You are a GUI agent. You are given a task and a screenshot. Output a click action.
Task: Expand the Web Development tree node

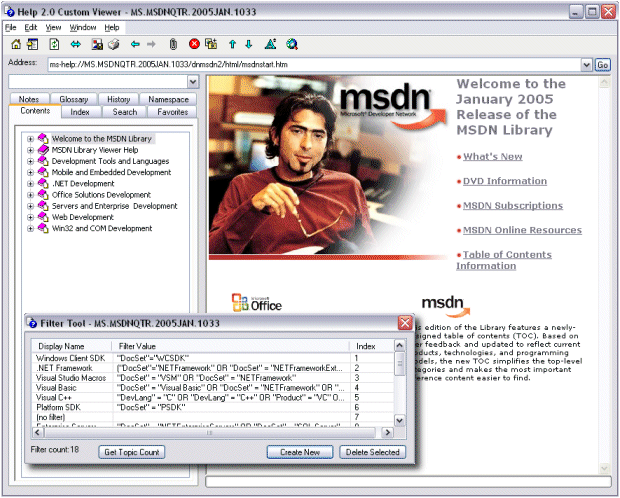click(x=31, y=217)
